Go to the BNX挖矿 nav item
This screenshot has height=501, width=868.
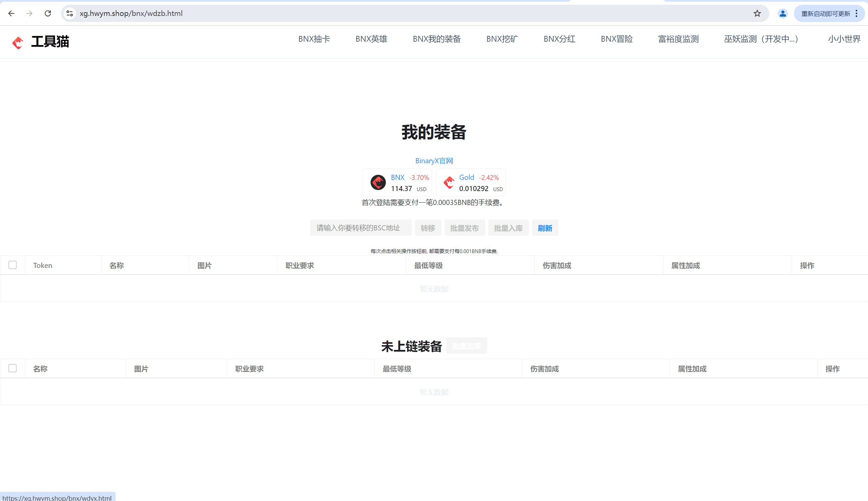pos(502,39)
